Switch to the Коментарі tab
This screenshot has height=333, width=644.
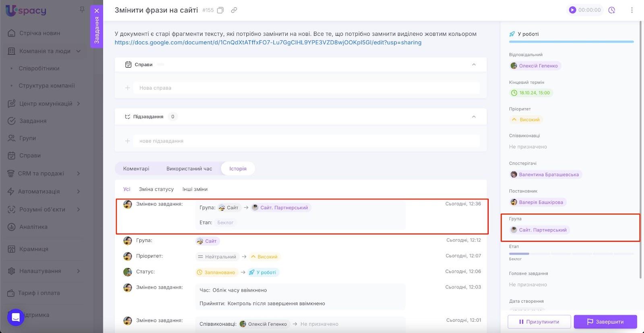click(136, 169)
